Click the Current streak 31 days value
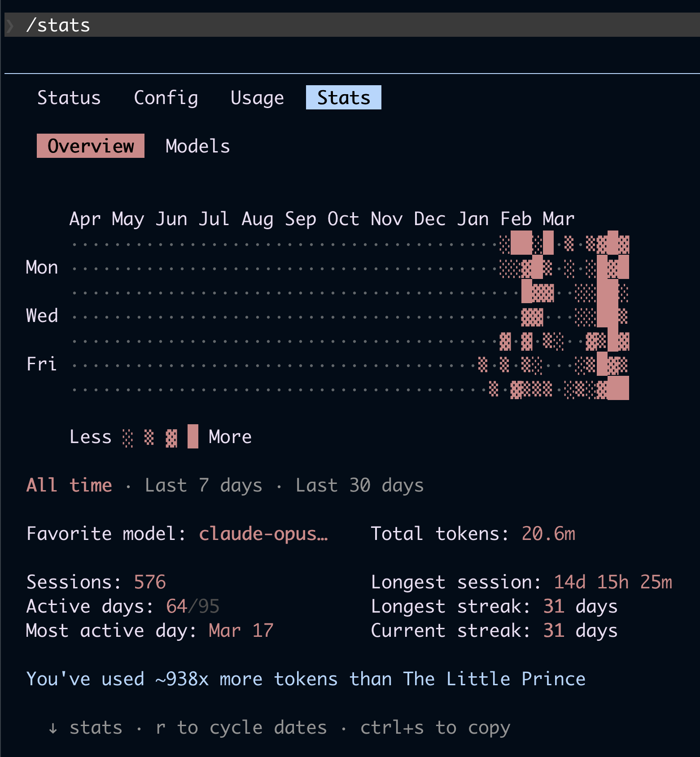Screen dimensions: 700x757 point(580,631)
